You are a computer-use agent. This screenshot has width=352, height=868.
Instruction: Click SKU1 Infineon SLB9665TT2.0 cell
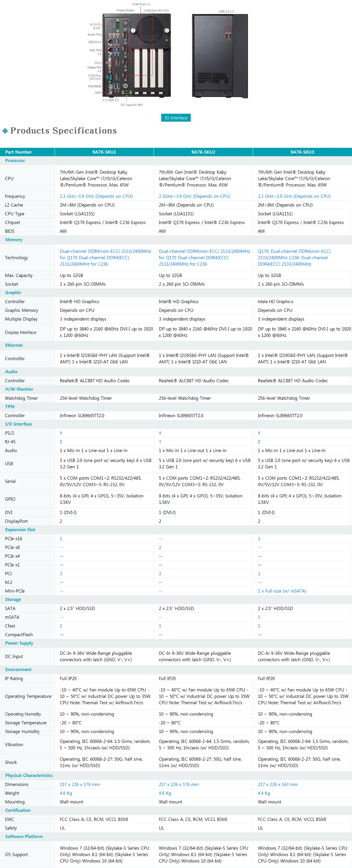(82, 416)
